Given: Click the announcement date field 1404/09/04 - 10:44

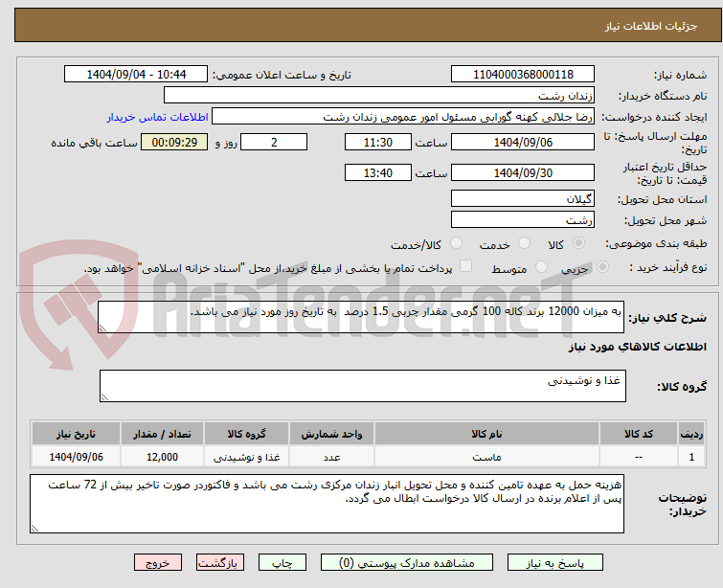Looking at the screenshot, I should (136, 75).
